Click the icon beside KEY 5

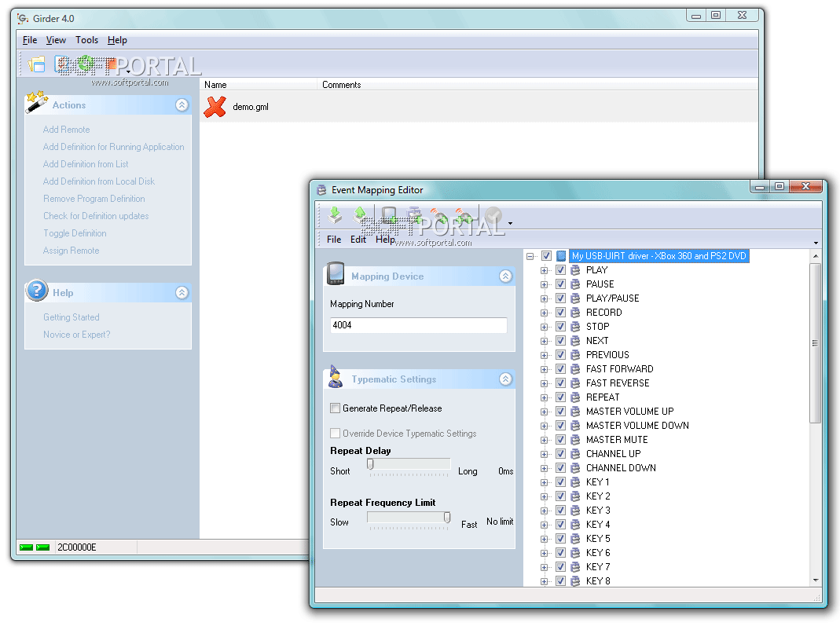(x=575, y=539)
